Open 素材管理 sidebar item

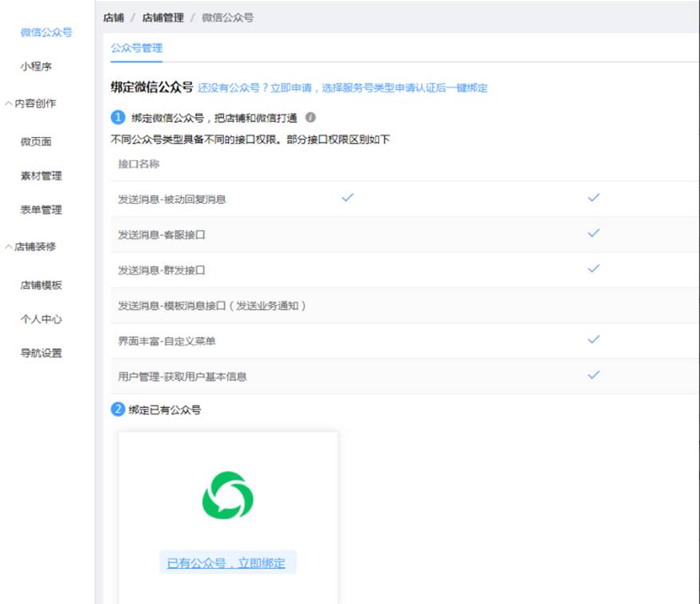[41, 176]
